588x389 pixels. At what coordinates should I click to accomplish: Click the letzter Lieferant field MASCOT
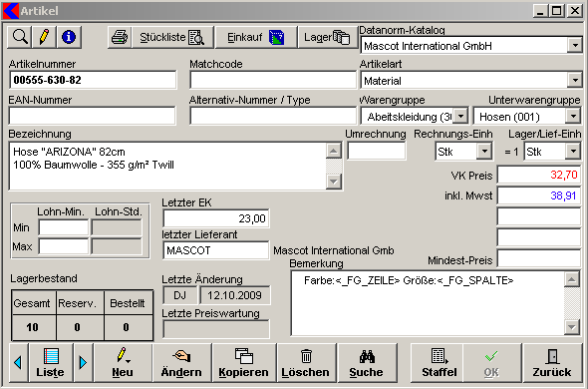pos(216,250)
